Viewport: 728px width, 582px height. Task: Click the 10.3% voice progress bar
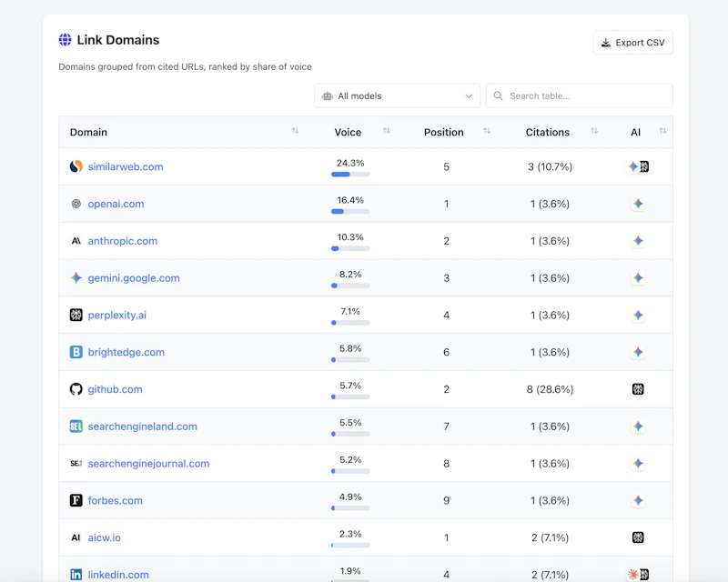click(350, 249)
